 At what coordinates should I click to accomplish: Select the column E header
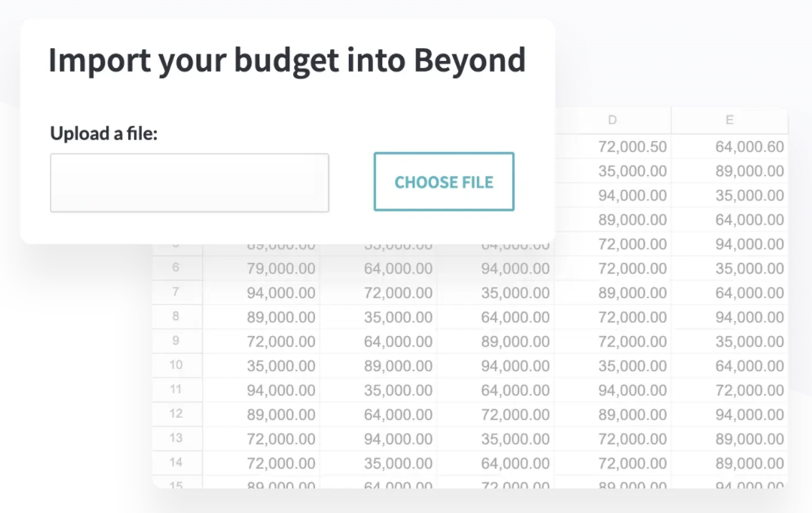pyautogui.click(x=729, y=120)
